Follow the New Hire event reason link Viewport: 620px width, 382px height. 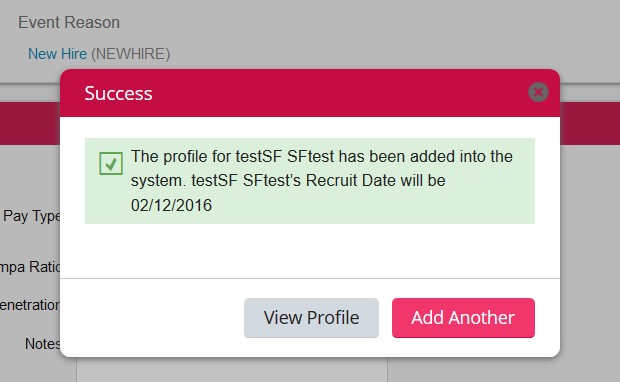click(57, 54)
